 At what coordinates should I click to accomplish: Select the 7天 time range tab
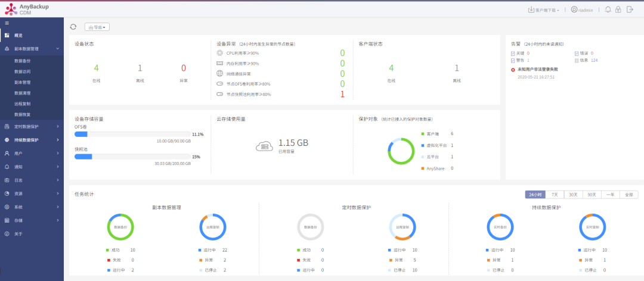coord(555,195)
